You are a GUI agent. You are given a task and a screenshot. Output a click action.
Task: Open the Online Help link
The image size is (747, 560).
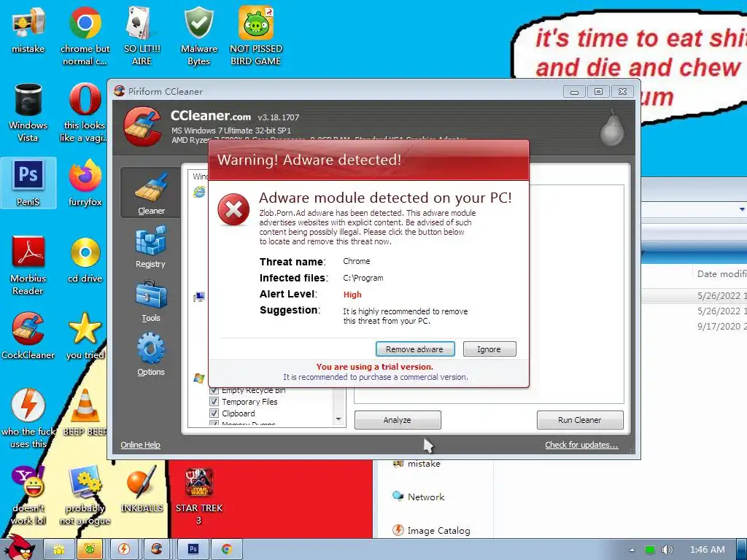click(x=140, y=445)
